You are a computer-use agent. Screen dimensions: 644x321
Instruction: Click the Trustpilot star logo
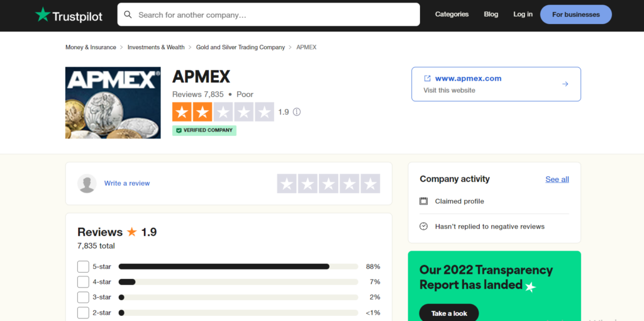click(x=43, y=14)
